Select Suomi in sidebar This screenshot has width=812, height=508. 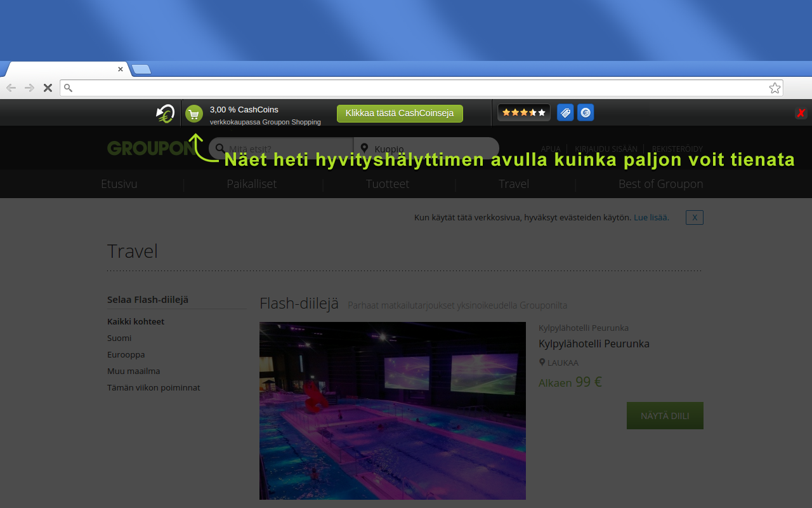(x=119, y=338)
